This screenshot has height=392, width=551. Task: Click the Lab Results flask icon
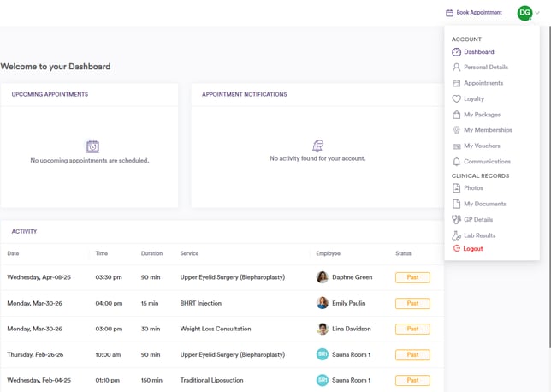[x=457, y=235]
